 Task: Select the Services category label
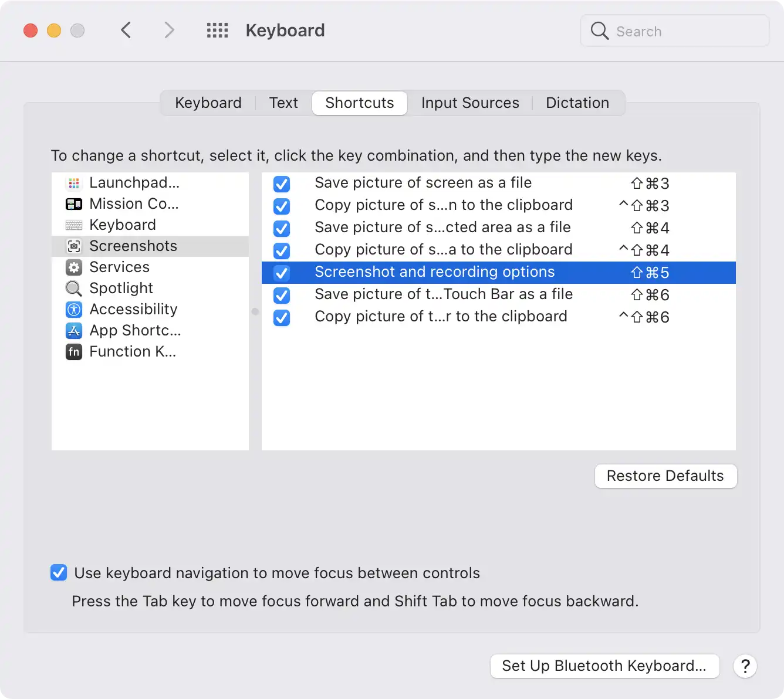(120, 267)
